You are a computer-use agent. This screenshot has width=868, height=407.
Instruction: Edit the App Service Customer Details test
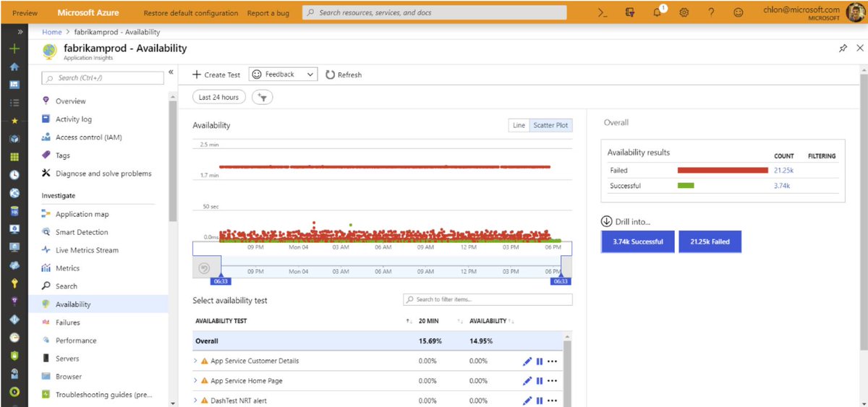(527, 361)
